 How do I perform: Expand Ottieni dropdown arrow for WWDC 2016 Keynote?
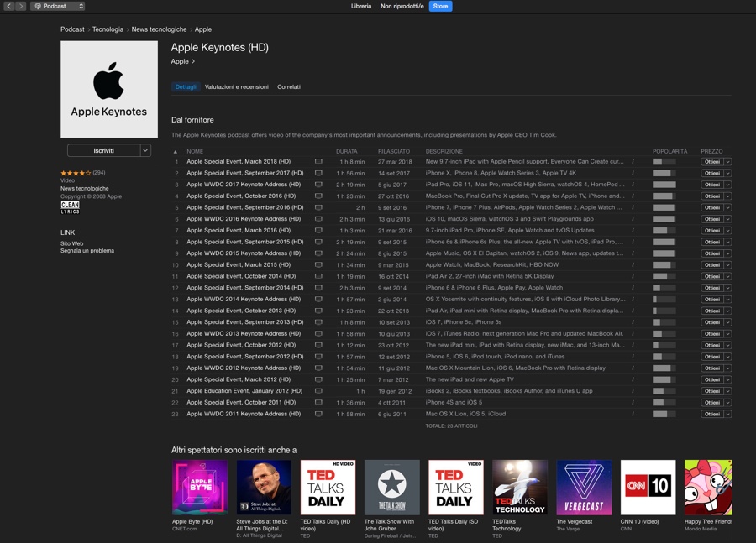pos(728,219)
